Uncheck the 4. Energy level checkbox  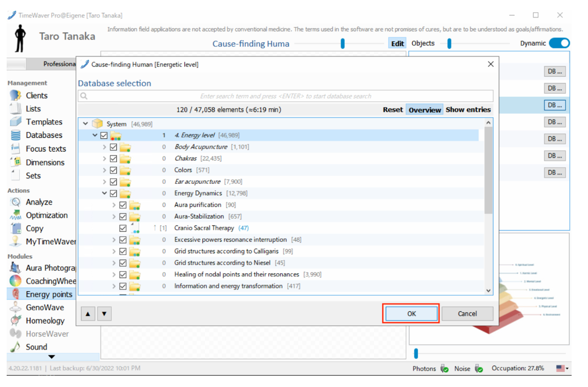(x=104, y=136)
